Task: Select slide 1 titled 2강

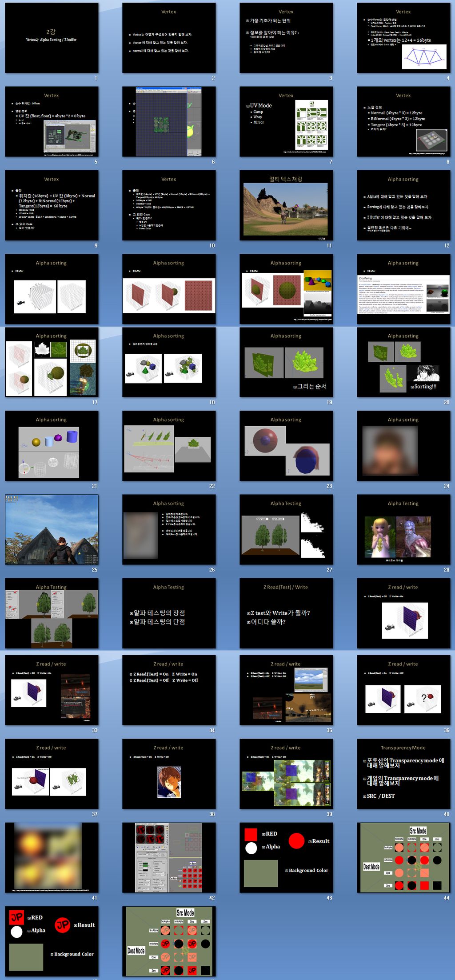Action: tap(52, 38)
